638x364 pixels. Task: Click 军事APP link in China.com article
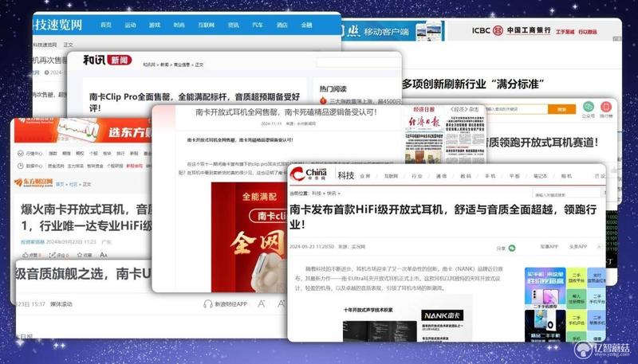pos(549,247)
